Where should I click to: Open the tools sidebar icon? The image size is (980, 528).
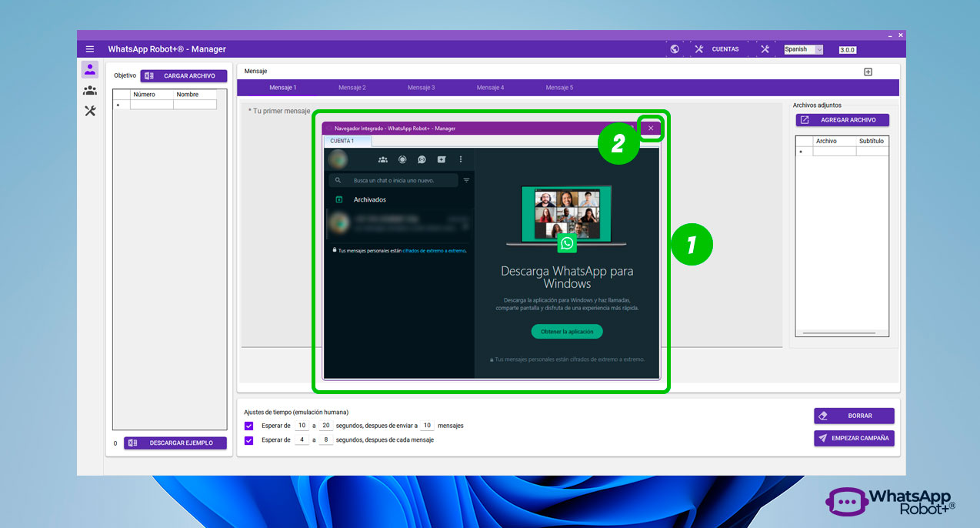90,111
